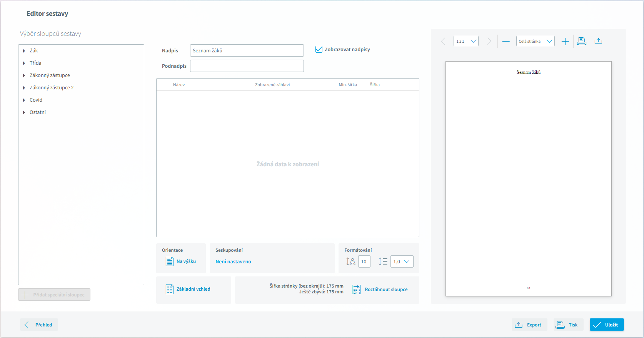The image size is (644, 338).
Task: Go to next preview page arrow
Action: 489,41
